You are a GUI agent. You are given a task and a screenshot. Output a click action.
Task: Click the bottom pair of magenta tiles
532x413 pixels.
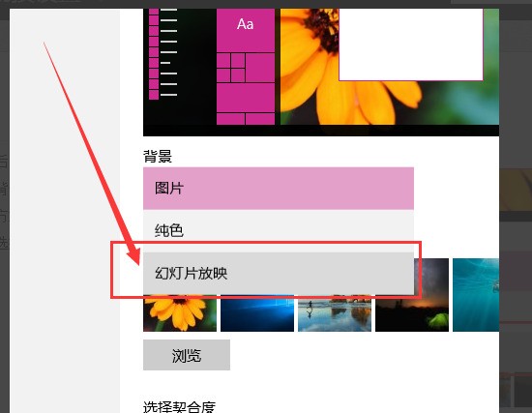[246, 119]
